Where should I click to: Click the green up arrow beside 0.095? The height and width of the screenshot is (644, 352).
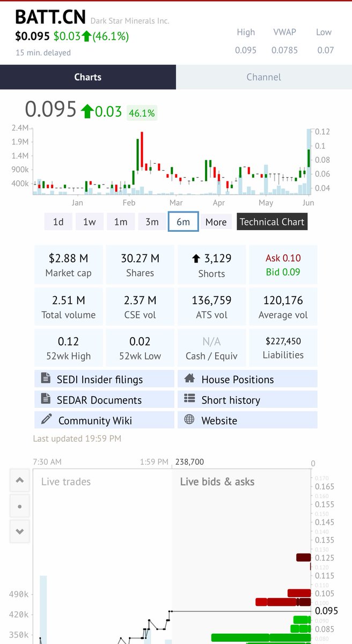point(87,111)
